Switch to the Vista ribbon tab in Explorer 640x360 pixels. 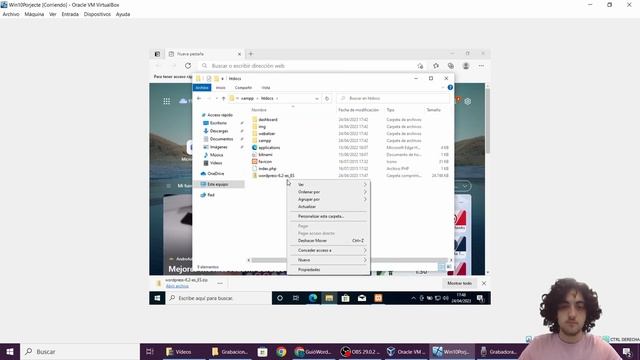[266, 88]
